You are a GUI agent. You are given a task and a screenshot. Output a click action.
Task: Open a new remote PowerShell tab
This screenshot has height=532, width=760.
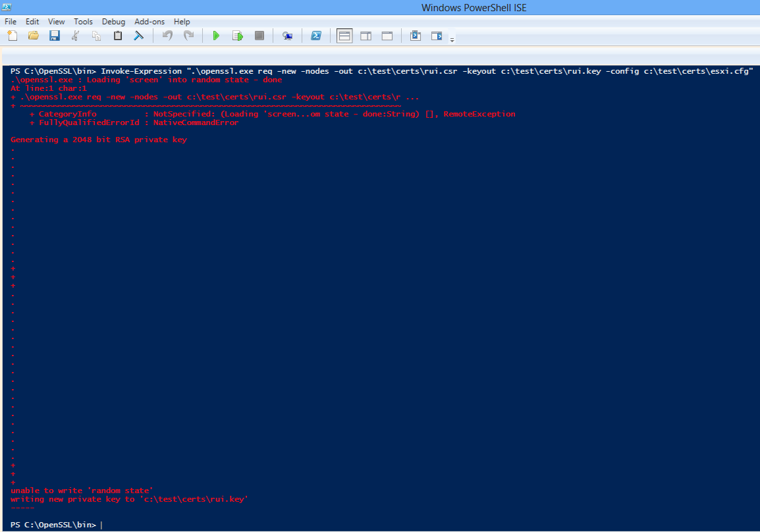287,36
